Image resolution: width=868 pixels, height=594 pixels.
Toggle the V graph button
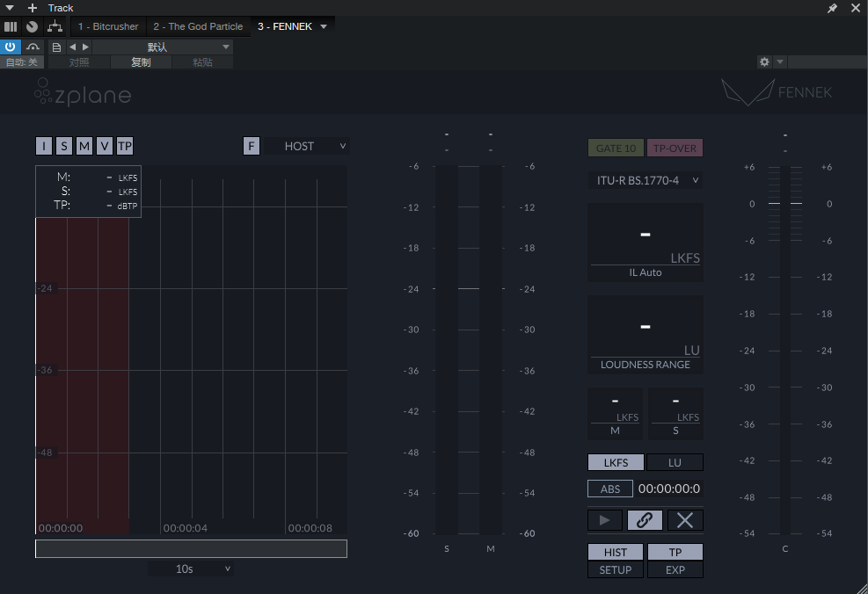pyautogui.click(x=104, y=146)
